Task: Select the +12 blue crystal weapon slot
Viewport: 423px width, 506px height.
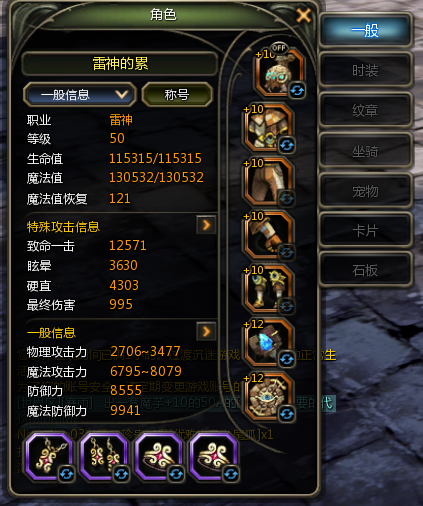Action: 269,343
